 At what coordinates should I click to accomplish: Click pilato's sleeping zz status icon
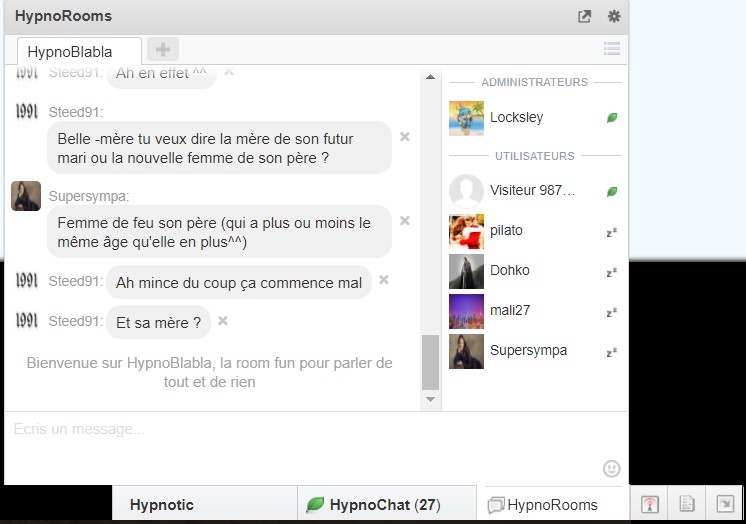pos(612,232)
